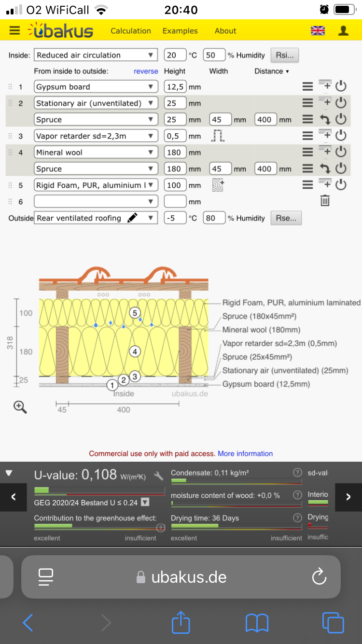362x644 pixels.
Task: Add a layer after Gypsum board
Action: pyautogui.click(x=325, y=86)
